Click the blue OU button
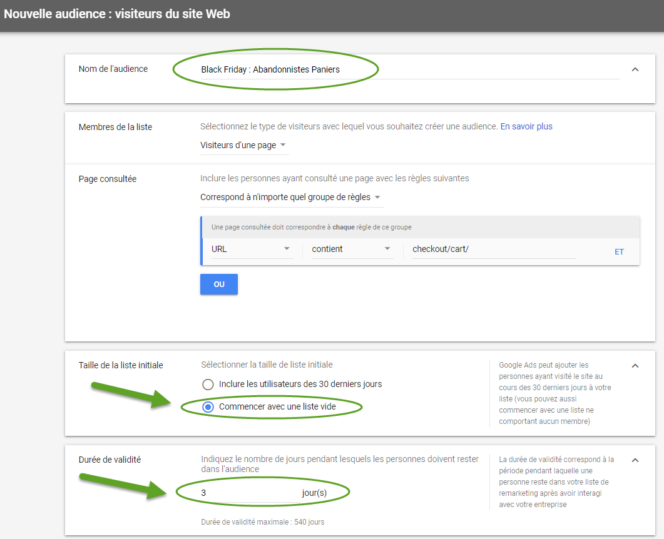This screenshot has width=664, height=539. point(218,285)
